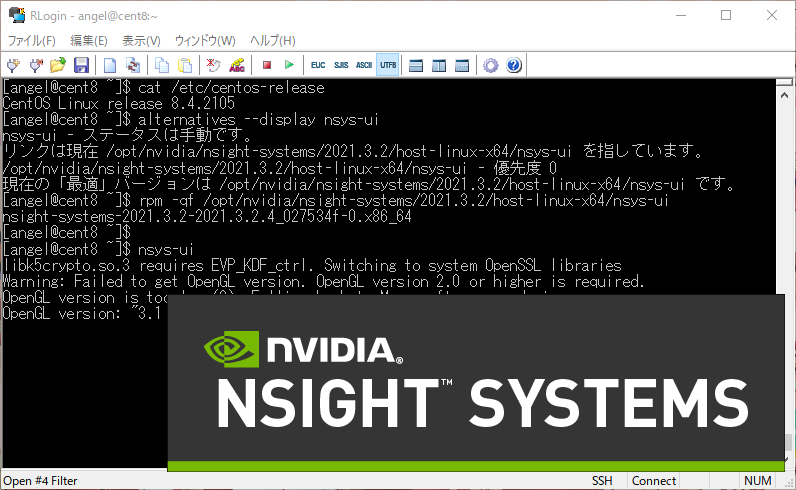Open the ヘルプ(H) menu
This screenshot has width=796, height=490.
273,41
